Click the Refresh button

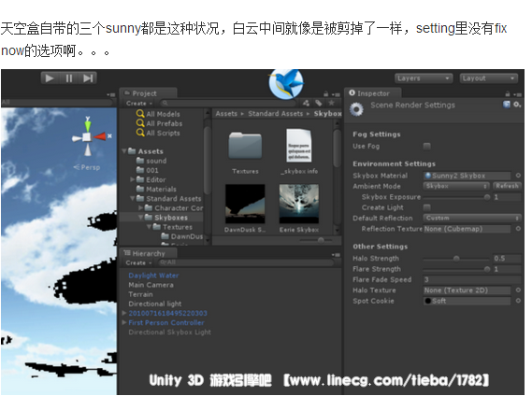click(507, 186)
